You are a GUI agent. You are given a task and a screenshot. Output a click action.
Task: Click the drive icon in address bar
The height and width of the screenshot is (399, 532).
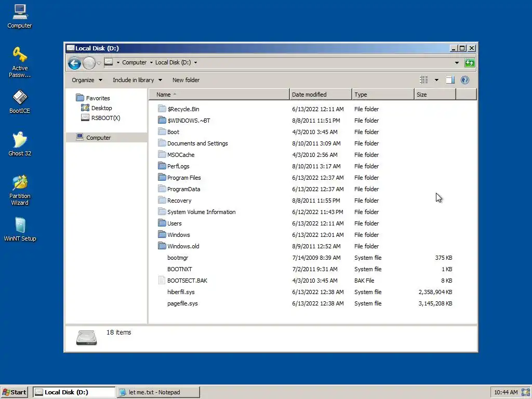coord(109,62)
